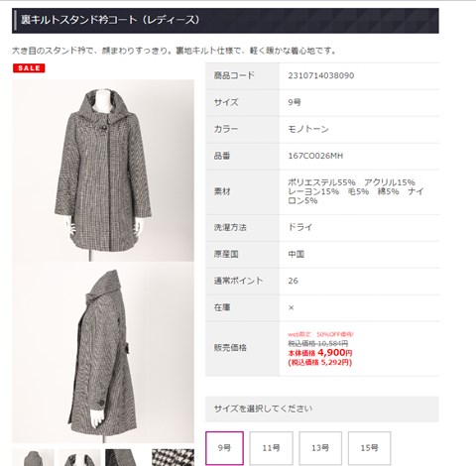
Task: Click the item number 167CO026MH
Action: coord(315,156)
